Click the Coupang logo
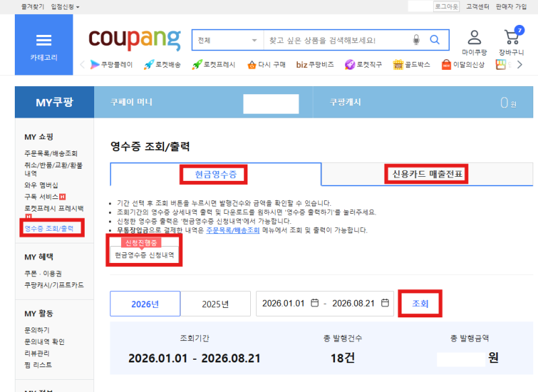This screenshot has height=392, width=538. pyautogui.click(x=134, y=40)
